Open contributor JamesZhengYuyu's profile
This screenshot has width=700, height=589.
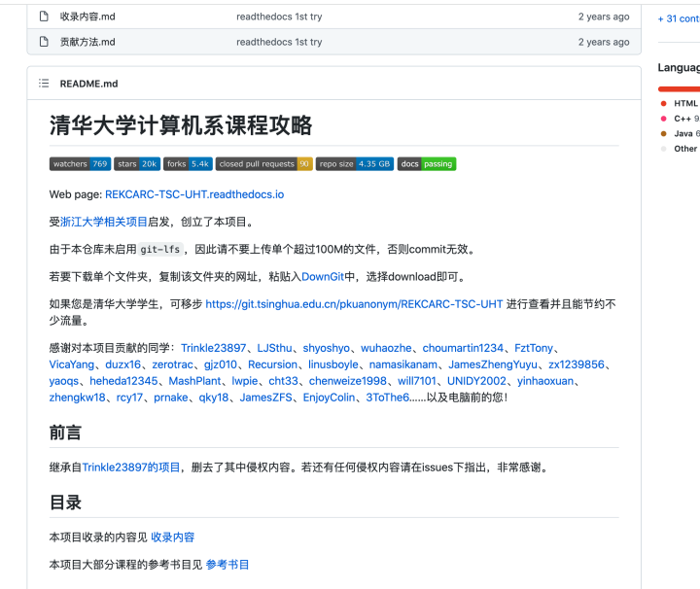pos(493,364)
